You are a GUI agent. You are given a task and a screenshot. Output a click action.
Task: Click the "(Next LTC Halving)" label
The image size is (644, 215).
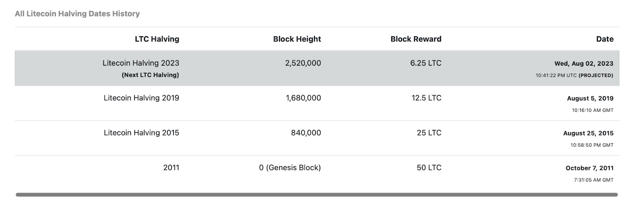click(150, 75)
